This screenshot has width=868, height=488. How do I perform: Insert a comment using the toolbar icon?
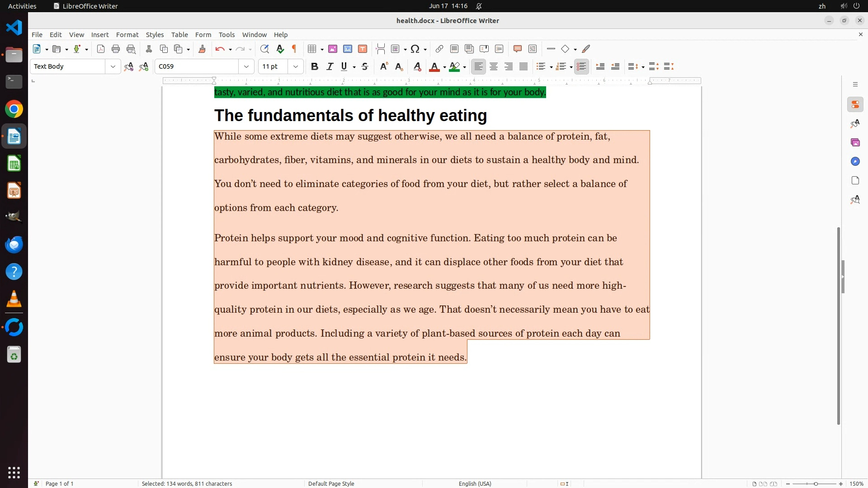pos(518,49)
